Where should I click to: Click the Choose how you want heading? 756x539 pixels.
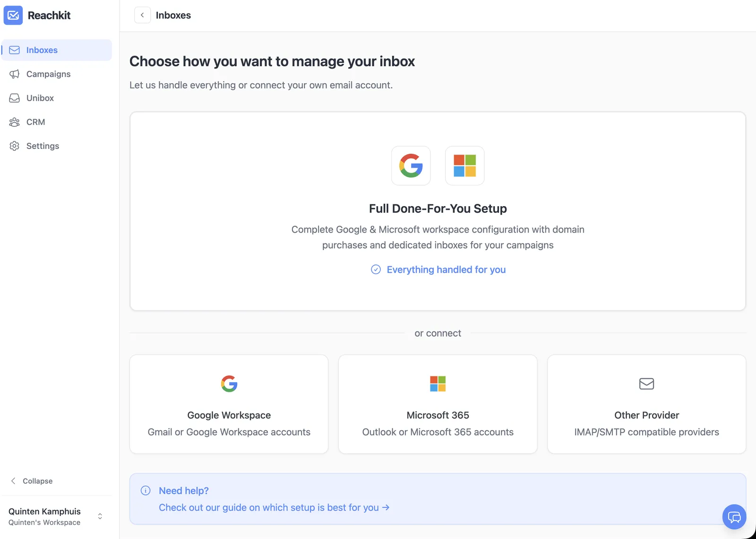click(272, 61)
